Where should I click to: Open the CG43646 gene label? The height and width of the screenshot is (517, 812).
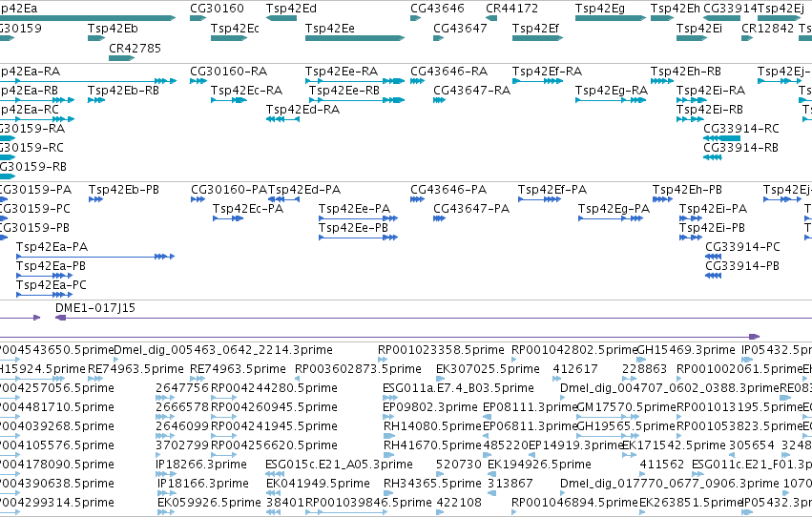tap(437, 9)
